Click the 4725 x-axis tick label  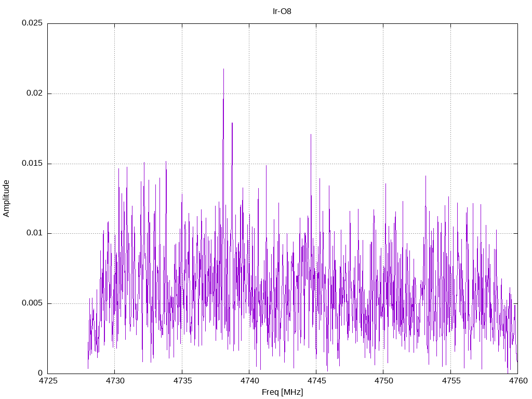[x=48, y=381]
